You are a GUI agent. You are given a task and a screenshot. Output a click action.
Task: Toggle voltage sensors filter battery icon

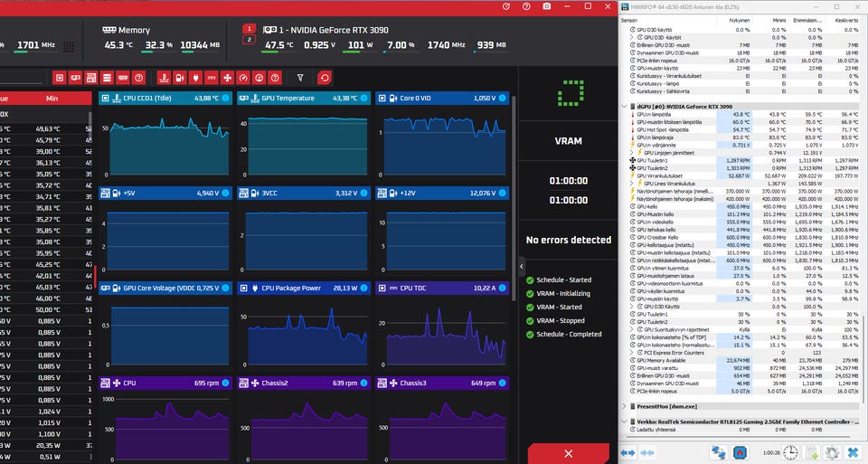(x=180, y=78)
